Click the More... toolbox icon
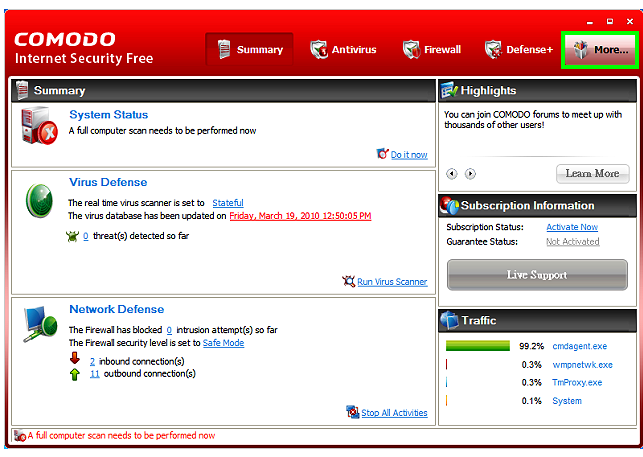Screen dimensions: 643x457 (x=581, y=50)
